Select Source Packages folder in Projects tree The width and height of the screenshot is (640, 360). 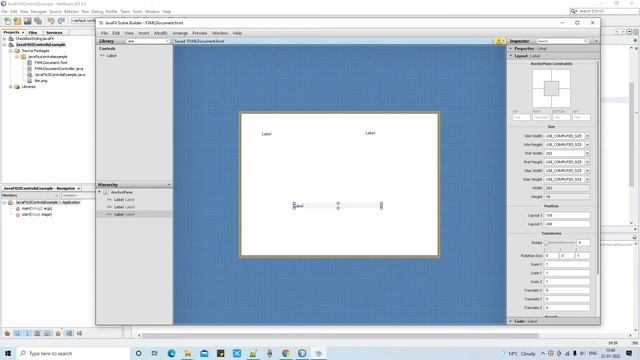point(35,51)
